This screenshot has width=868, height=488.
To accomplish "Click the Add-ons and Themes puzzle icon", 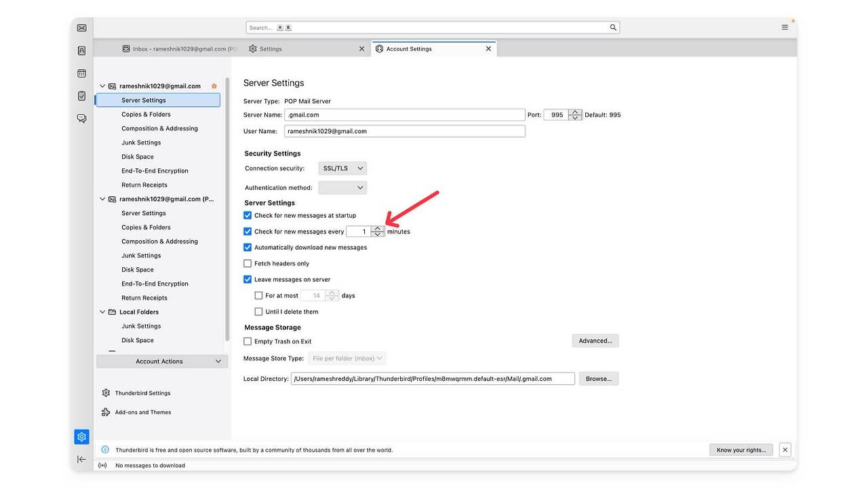I will click(x=106, y=412).
